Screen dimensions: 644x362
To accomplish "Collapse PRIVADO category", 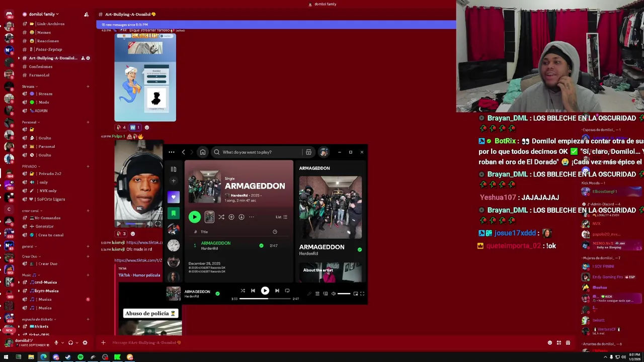I will [30, 166].
